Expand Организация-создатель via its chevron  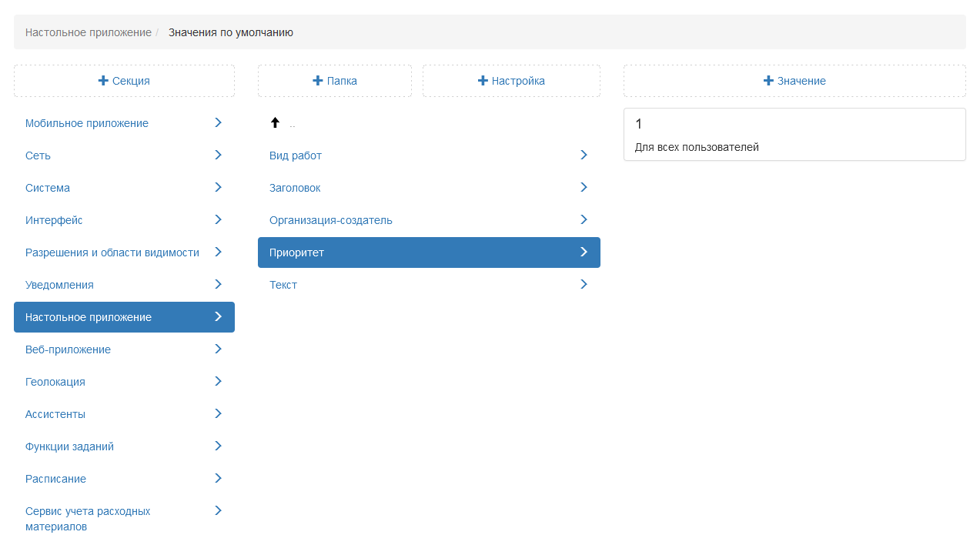[x=584, y=219]
